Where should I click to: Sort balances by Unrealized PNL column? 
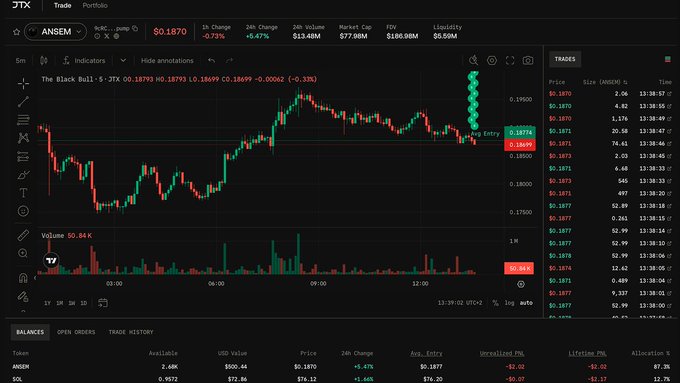click(x=502, y=354)
